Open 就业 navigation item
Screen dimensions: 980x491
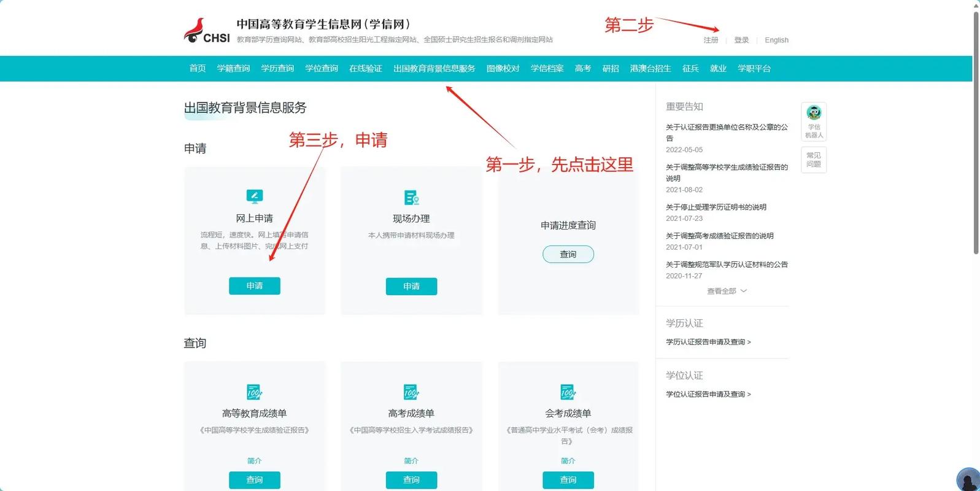point(718,68)
